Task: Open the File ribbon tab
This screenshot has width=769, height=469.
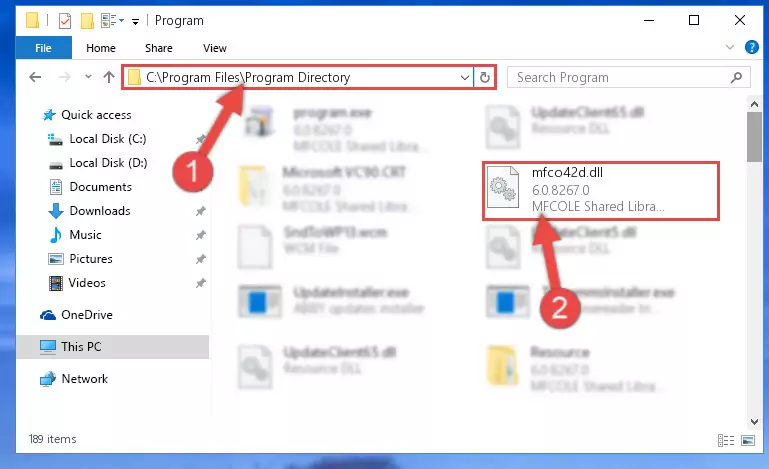Action: [44, 48]
